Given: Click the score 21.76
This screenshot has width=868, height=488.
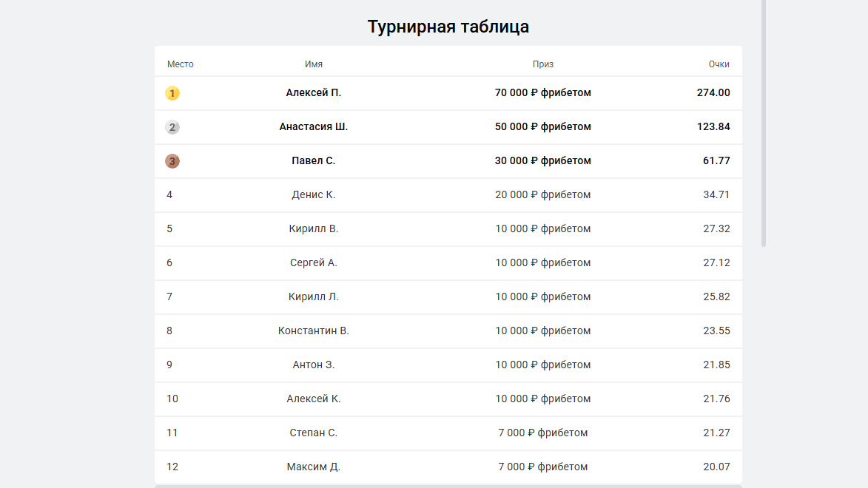Looking at the screenshot, I should coord(716,399).
